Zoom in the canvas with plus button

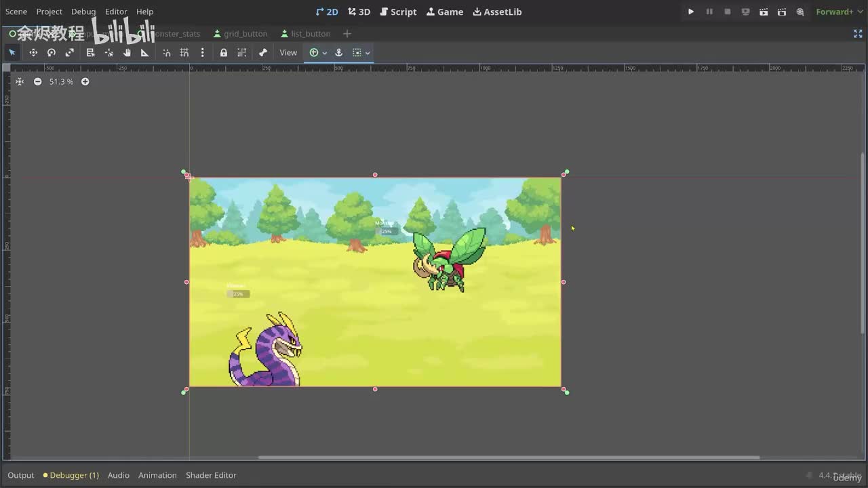click(x=85, y=81)
